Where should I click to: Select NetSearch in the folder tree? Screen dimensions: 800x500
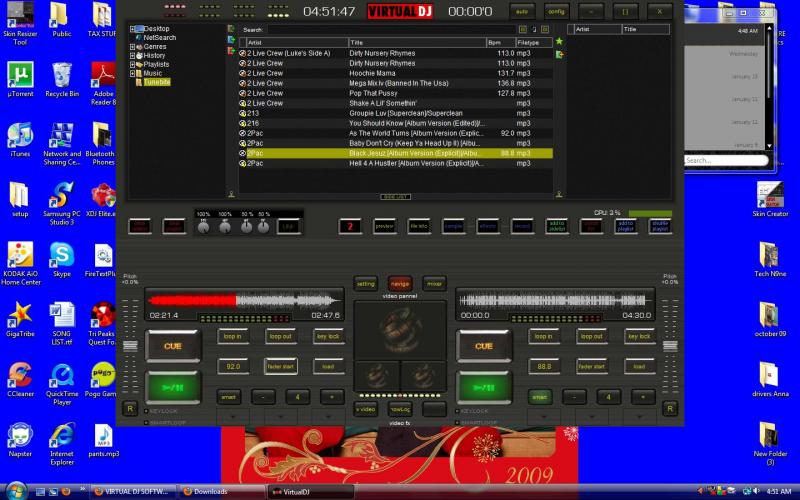(x=159, y=38)
